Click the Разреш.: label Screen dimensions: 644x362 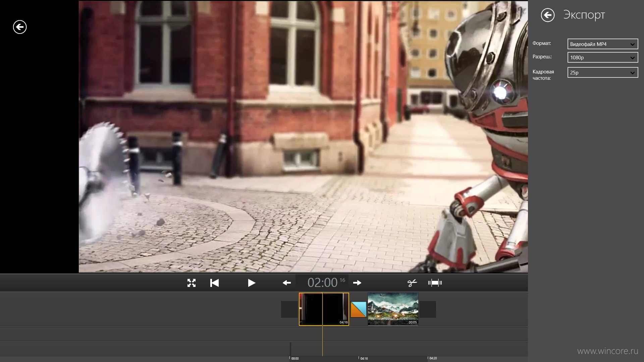(542, 57)
